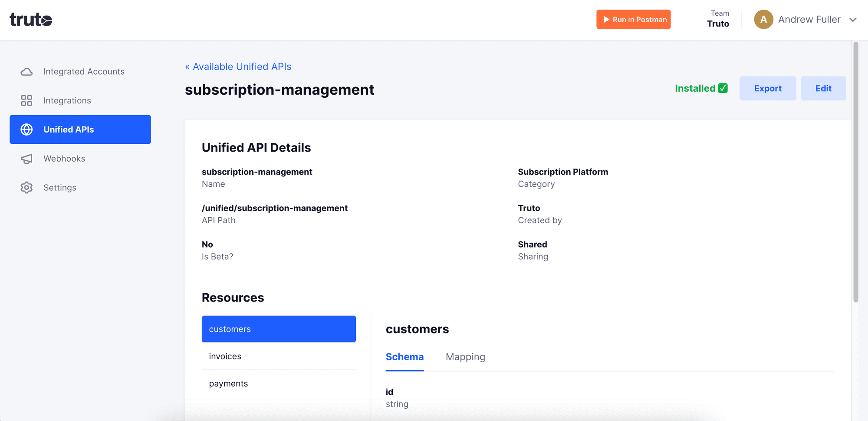Click the Integrations grid icon

(26, 100)
